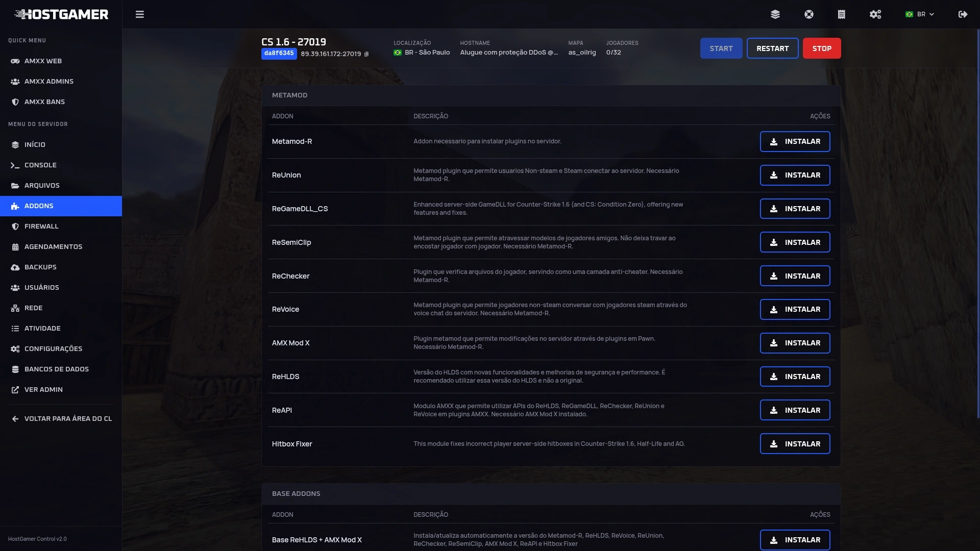Go to AMXX Bans
The height and width of the screenshot is (551, 980).
pyautogui.click(x=61, y=102)
